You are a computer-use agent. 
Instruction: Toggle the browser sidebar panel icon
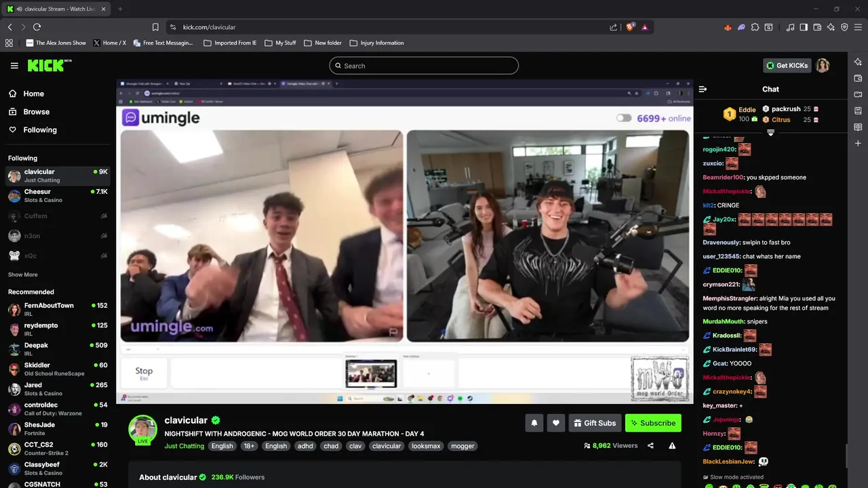coord(804,27)
